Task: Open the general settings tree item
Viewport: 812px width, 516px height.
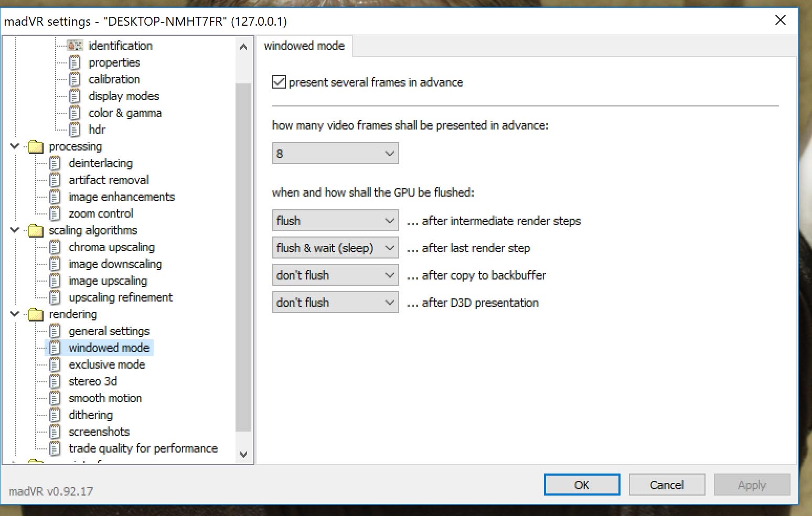Action: [x=109, y=331]
